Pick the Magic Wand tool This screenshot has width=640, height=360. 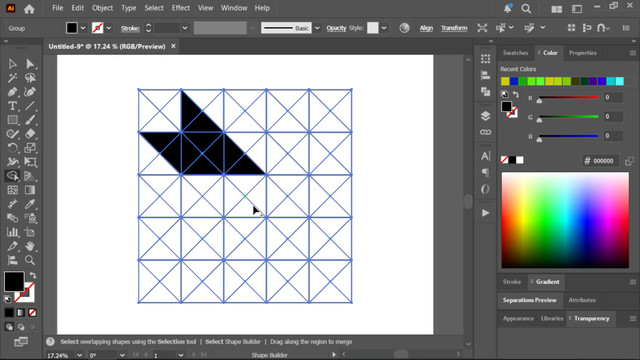tap(12, 78)
